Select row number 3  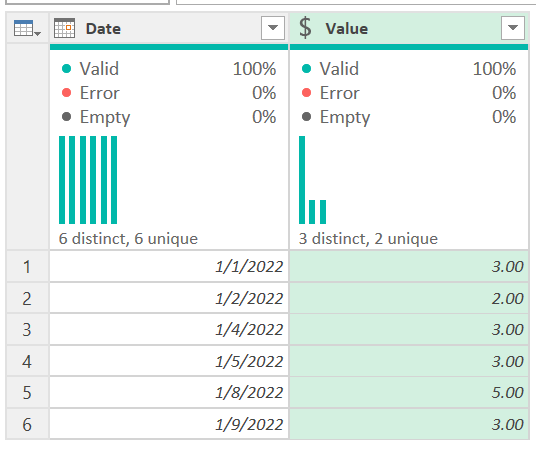(27, 330)
